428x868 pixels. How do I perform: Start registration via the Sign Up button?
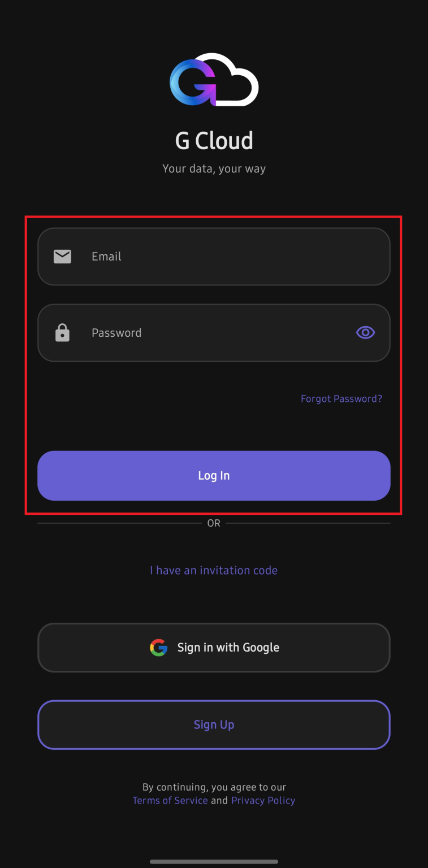pyautogui.click(x=214, y=724)
